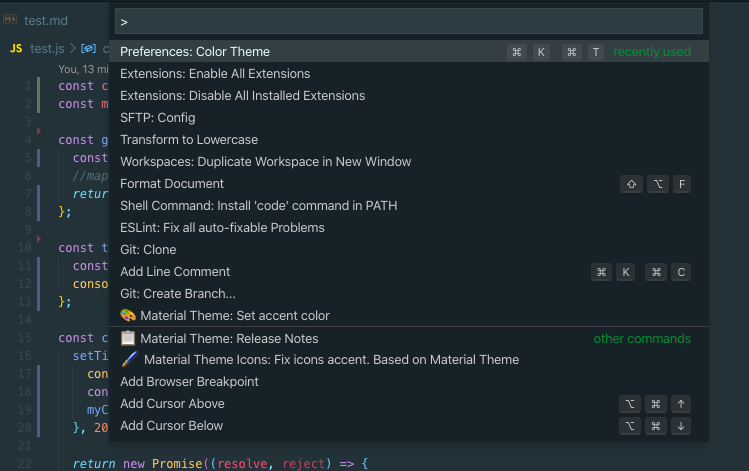The width and height of the screenshot is (749, 471).
Task: Choose Extensions: Disable All Installed Extensions
Action: coord(408,96)
